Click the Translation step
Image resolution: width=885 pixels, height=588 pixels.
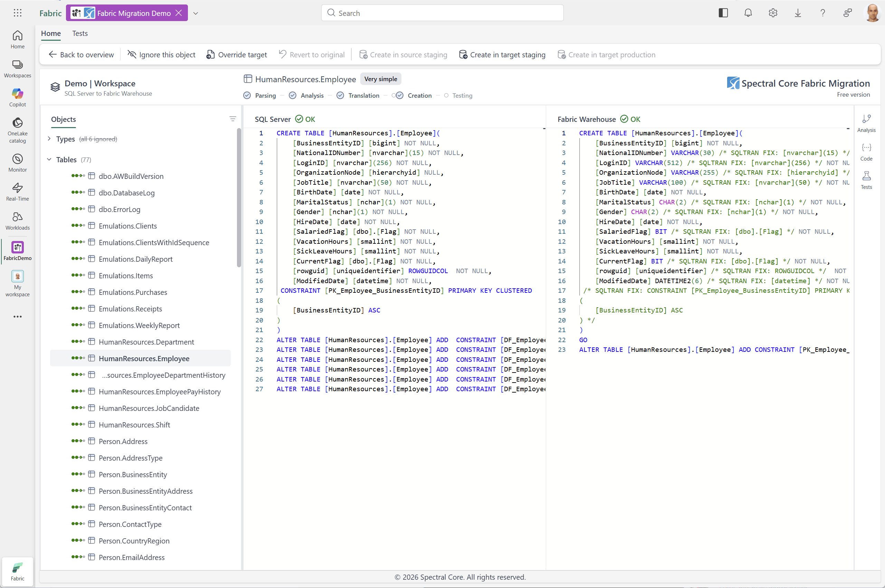[x=358, y=96]
